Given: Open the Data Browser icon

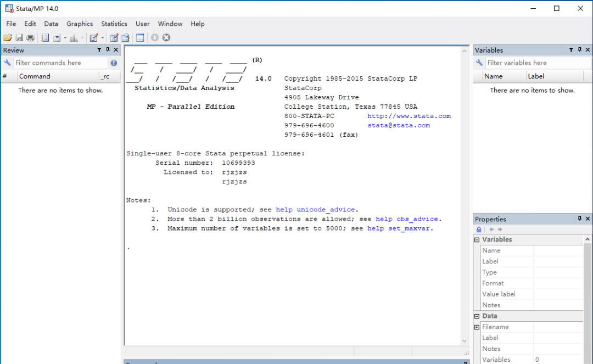Looking at the screenshot, I should [125, 37].
